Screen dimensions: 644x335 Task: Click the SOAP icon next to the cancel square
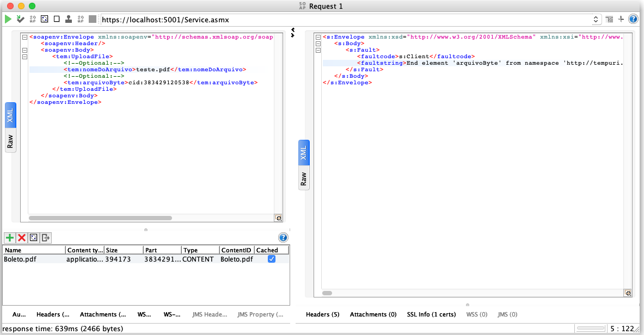click(81, 19)
